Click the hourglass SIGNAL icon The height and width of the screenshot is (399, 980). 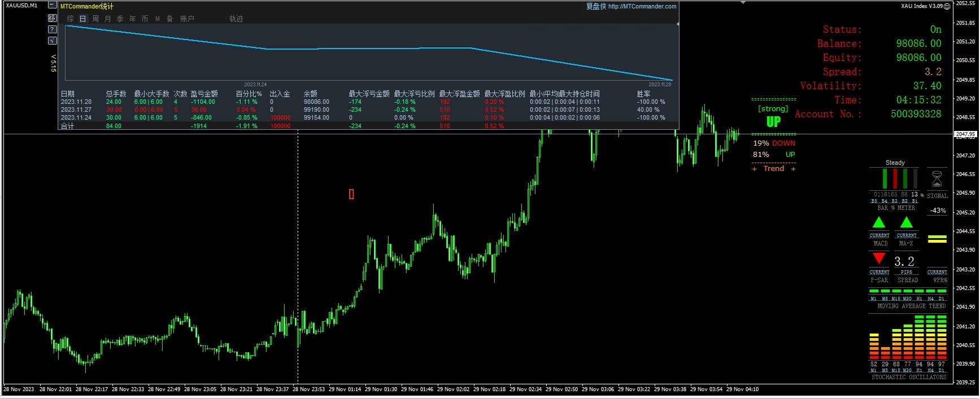pos(937,179)
